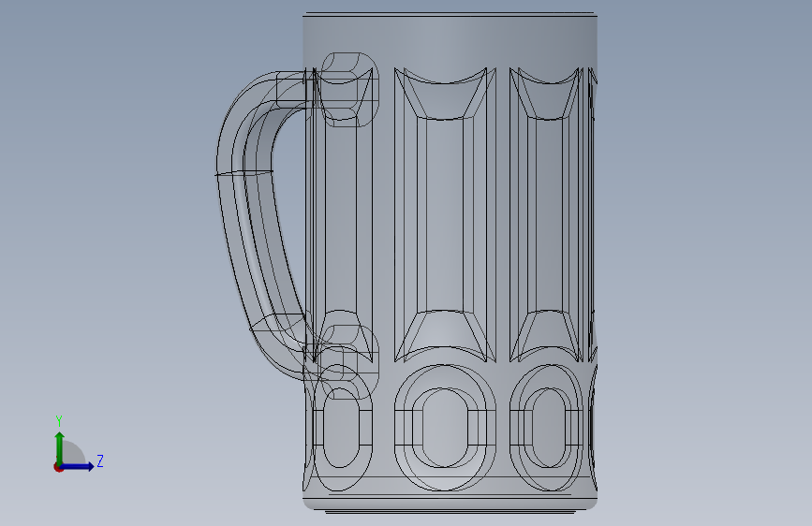Click the red origin ball of the orientation triad
812x526 pixels.
58,467
